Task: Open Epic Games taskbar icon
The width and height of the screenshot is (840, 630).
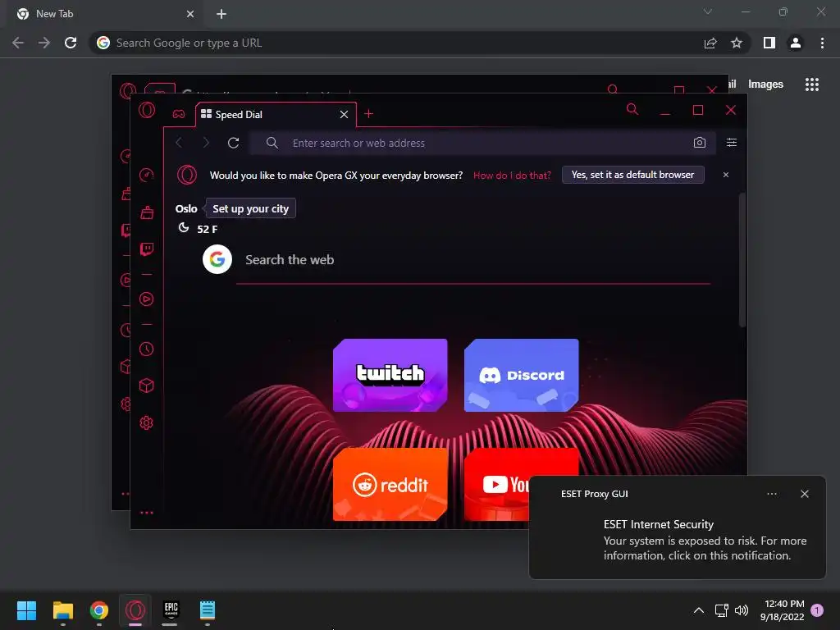Action: click(x=171, y=609)
